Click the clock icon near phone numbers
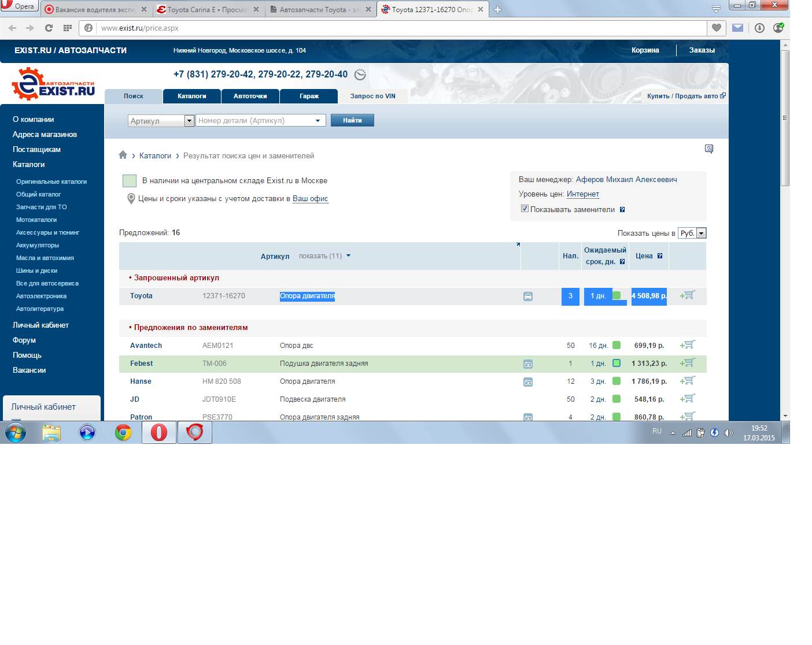 pyautogui.click(x=360, y=75)
